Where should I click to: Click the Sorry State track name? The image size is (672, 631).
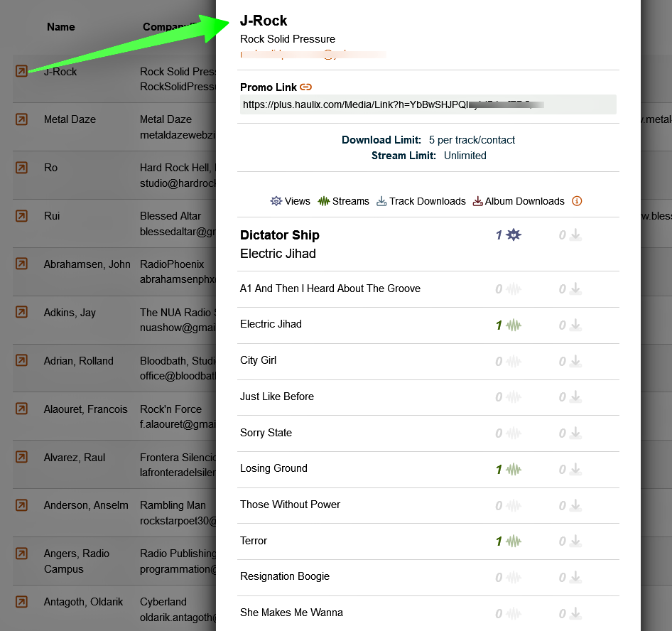pos(266,433)
